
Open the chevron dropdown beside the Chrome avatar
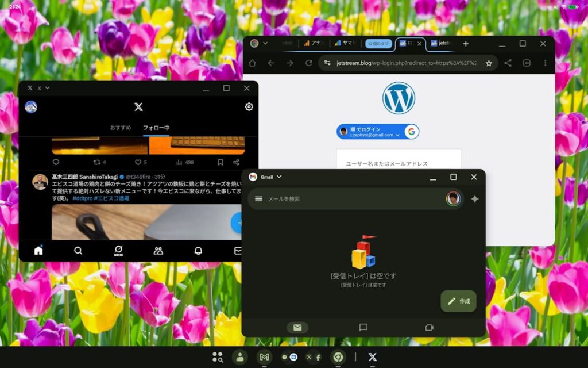point(264,43)
